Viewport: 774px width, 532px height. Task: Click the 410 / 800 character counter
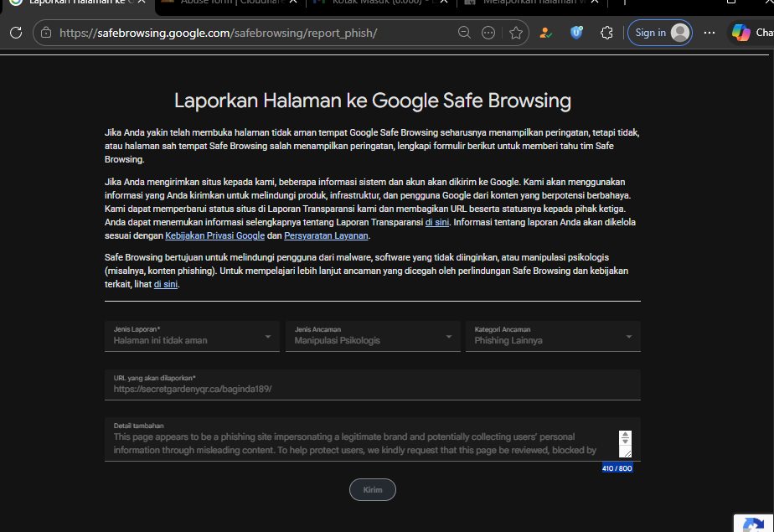(617, 468)
